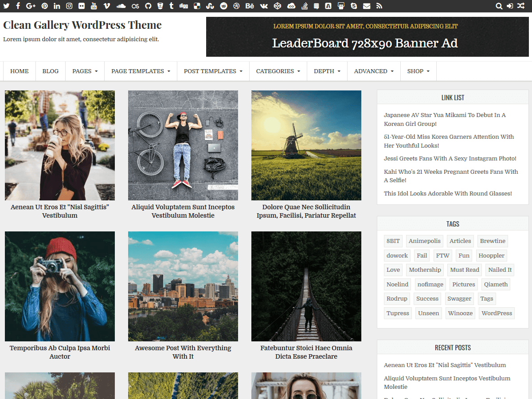Expand the SHOP menu
The width and height of the screenshot is (532, 399).
tap(418, 71)
